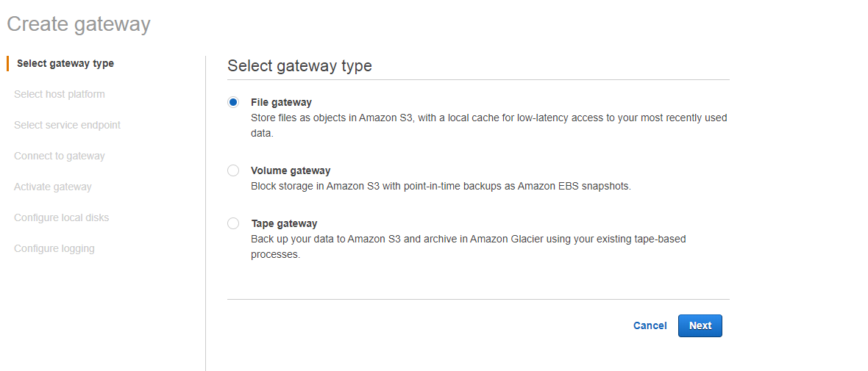
Task: Click the bold 'File gateway' label
Action: (281, 102)
